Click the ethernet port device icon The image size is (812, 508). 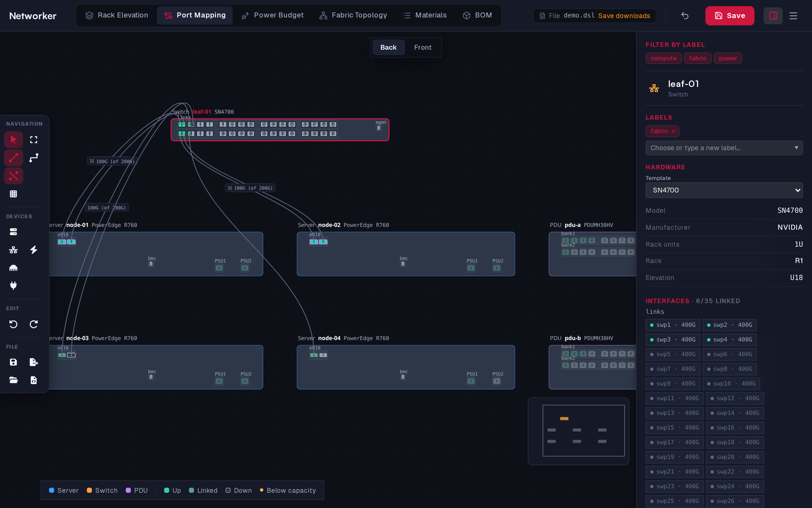14,268
